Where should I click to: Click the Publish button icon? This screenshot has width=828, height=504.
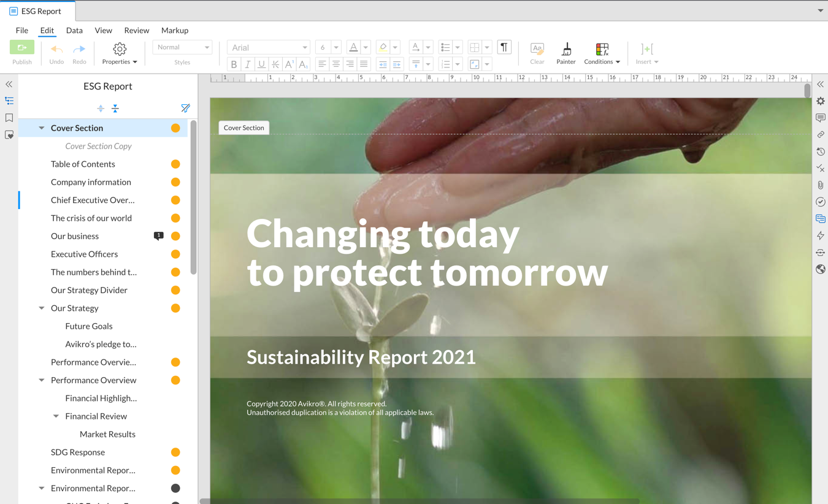click(22, 47)
